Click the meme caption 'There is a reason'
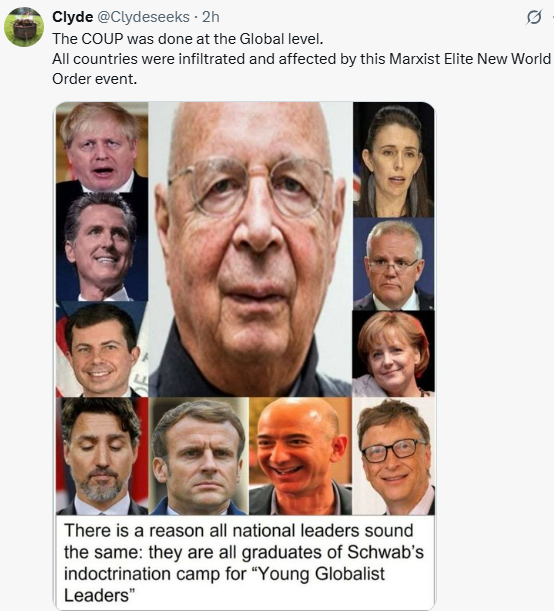This screenshot has width=554, height=611. pyautogui.click(x=243, y=562)
